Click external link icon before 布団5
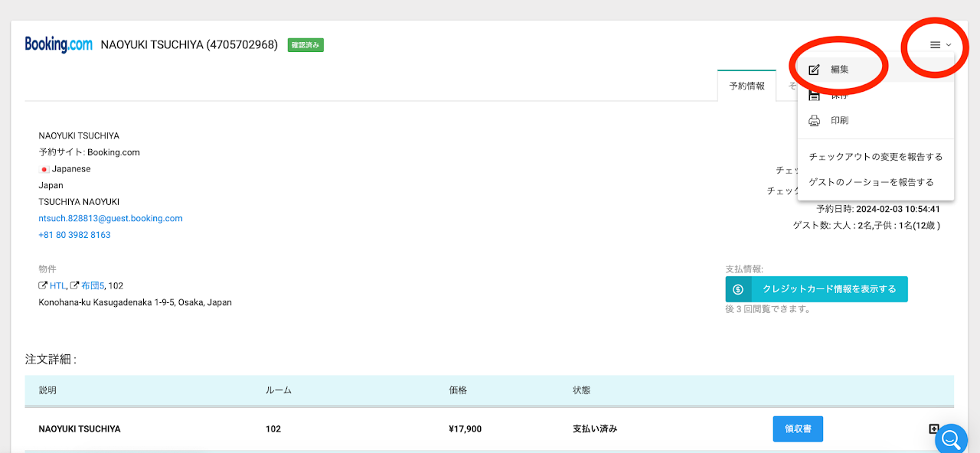 (x=75, y=286)
